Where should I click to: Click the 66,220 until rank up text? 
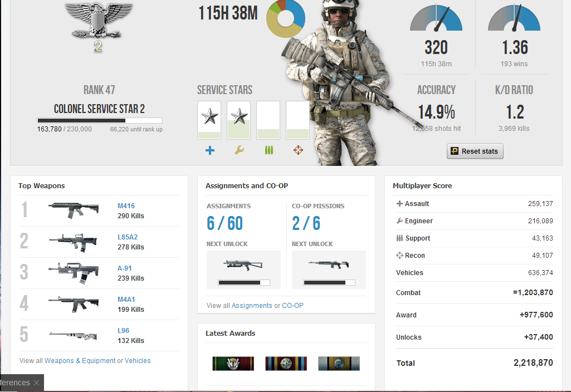tap(136, 129)
